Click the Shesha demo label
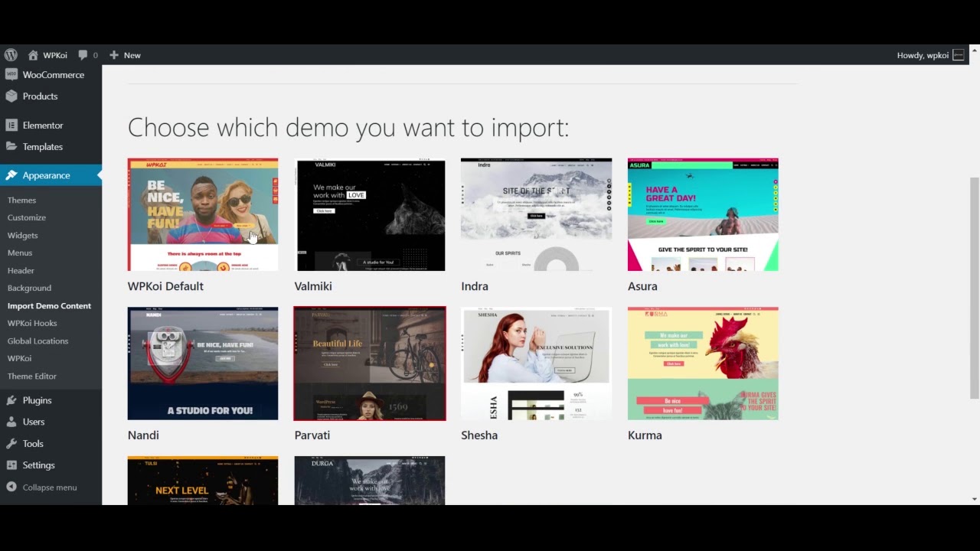980x551 pixels. tap(479, 435)
